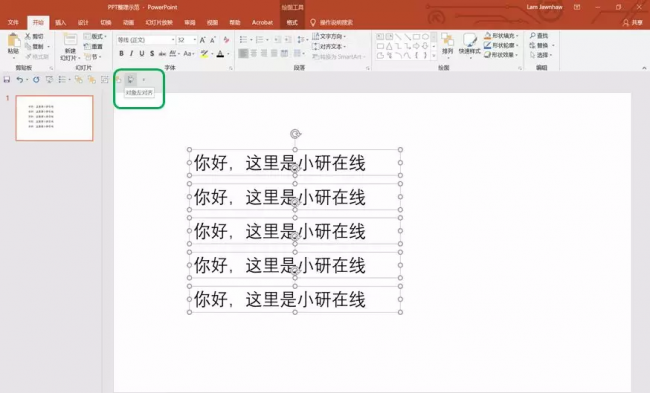Customize Quick Access Toolbar dropdown arrow
The height and width of the screenshot is (393, 650).
click(144, 80)
